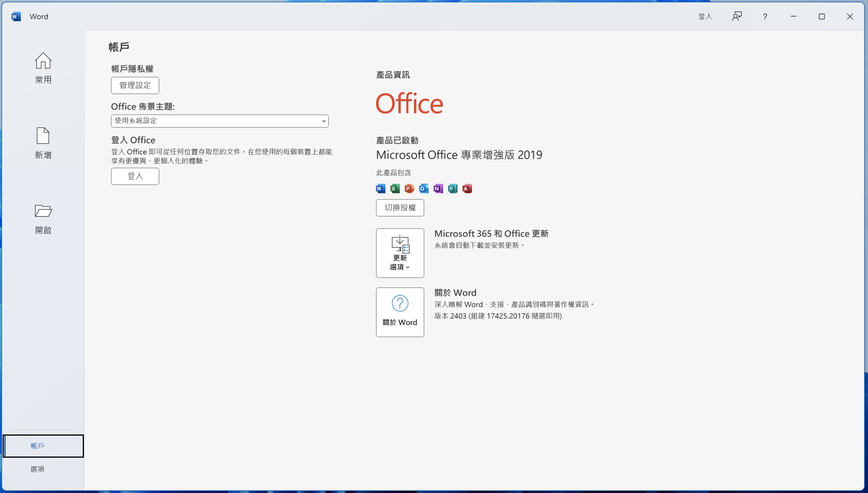Click the PowerPoint icon in product list

[409, 189]
